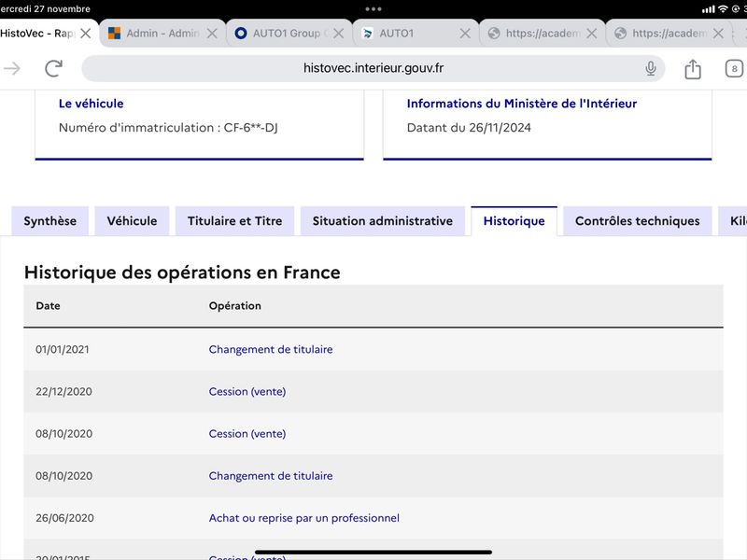Tap the Wi-Fi status icon
Image resolution: width=747 pixels, height=560 pixels.
(723, 9)
